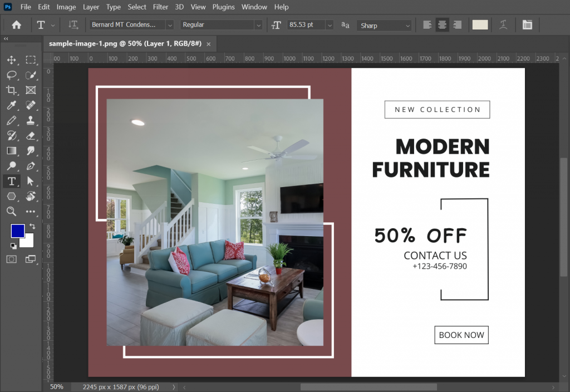Image resolution: width=570 pixels, height=392 pixels.
Task: Activate the Zoom tool
Action: [11, 212]
